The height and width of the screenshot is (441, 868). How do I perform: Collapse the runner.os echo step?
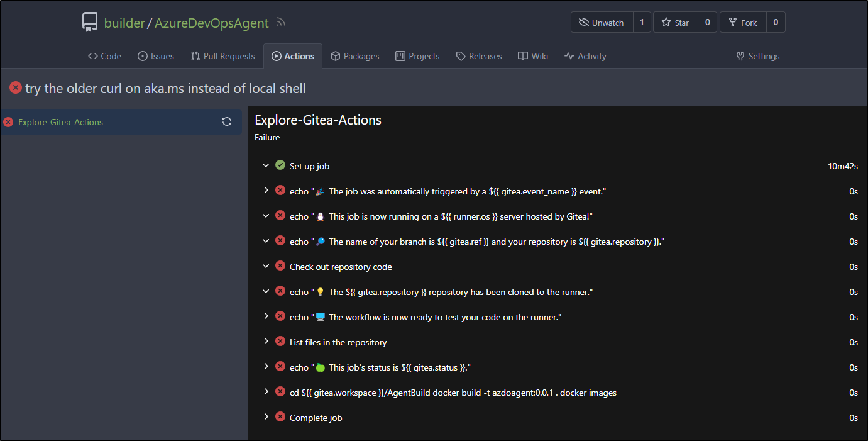(266, 216)
